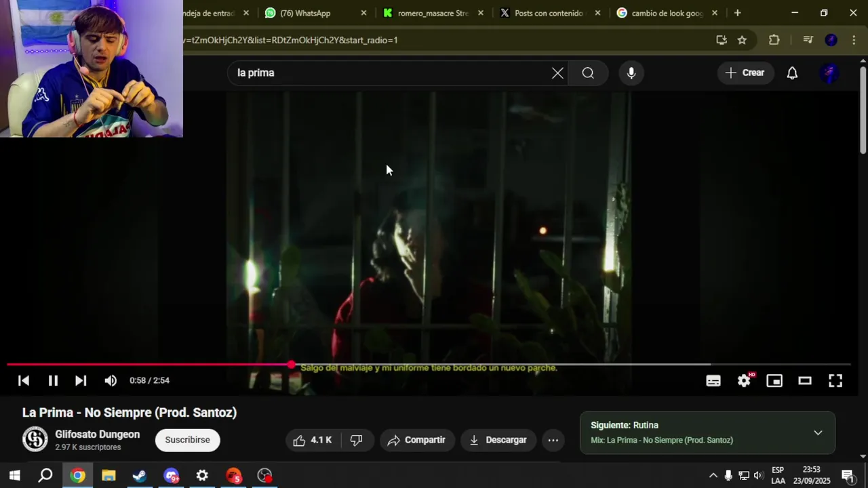The width and height of the screenshot is (868, 488).
Task: Show hidden system tray icons
Action: [713, 476]
